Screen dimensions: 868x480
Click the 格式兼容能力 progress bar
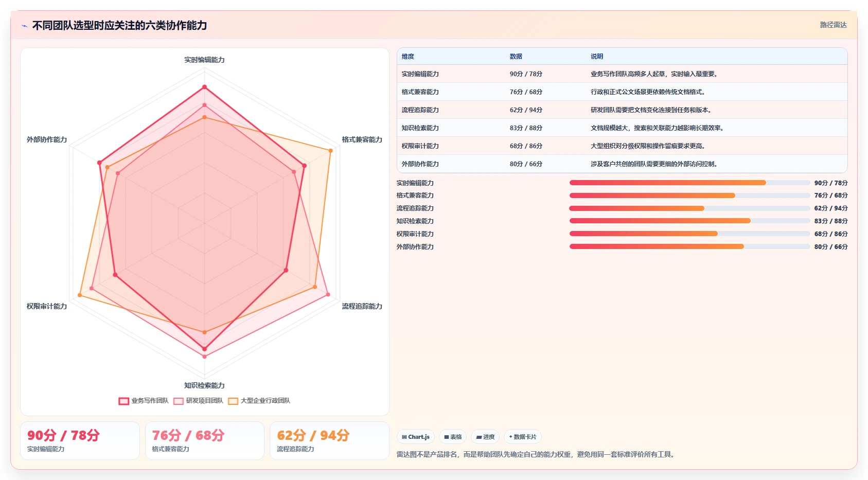pyautogui.click(x=689, y=195)
